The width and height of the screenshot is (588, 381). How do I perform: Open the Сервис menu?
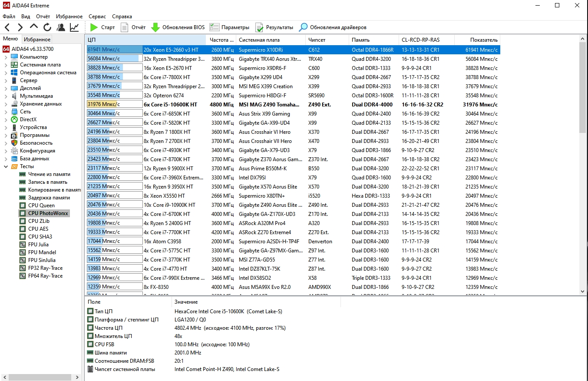97,17
